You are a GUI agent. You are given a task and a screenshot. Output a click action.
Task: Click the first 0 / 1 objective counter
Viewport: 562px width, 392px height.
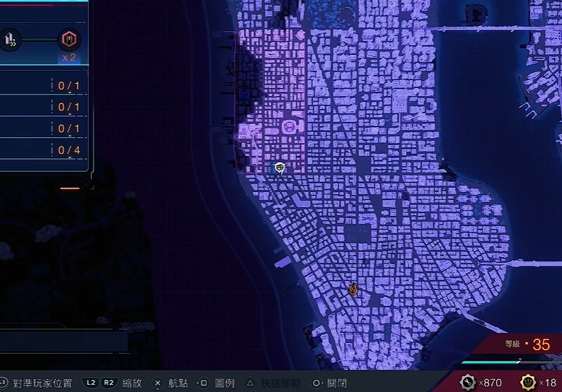click(x=69, y=86)
